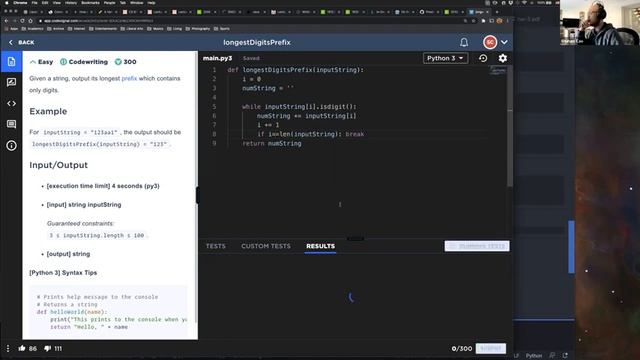
Task: Click the Submit button
Action: point(491,348)
